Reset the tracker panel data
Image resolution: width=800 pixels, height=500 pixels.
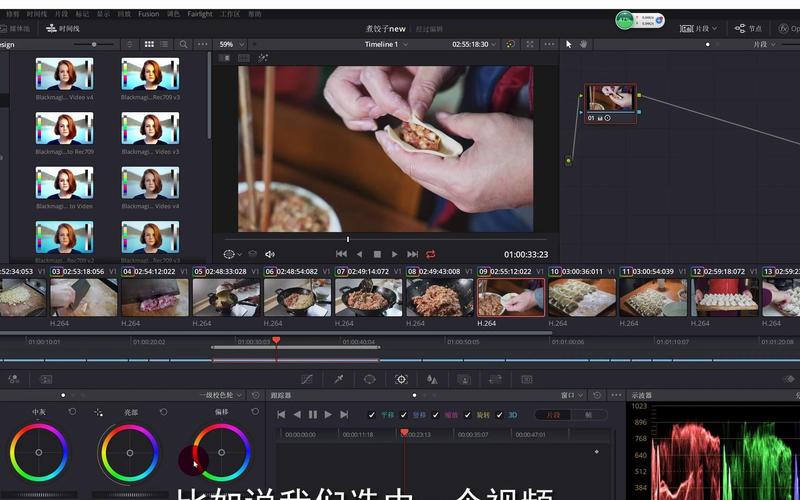pyautogui.click(x=597, y=395)
